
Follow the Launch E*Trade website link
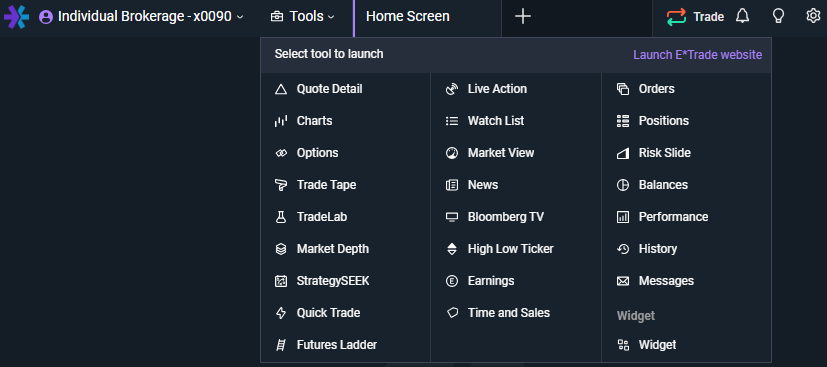coord(697,55)
